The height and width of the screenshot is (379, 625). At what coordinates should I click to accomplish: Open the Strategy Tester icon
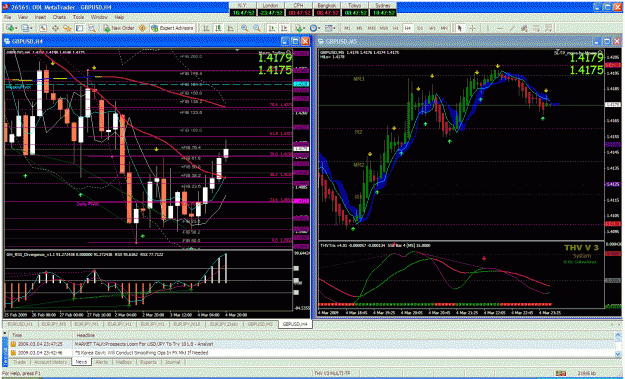coord(92,28)
